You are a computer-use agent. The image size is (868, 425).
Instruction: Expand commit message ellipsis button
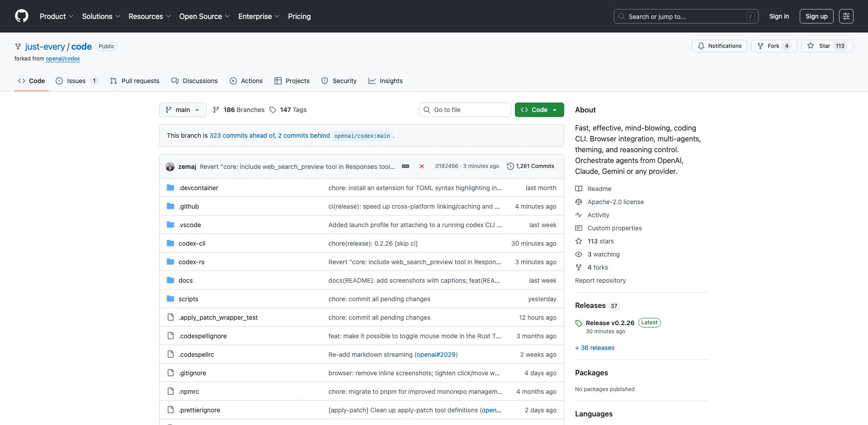click(406, 166)
